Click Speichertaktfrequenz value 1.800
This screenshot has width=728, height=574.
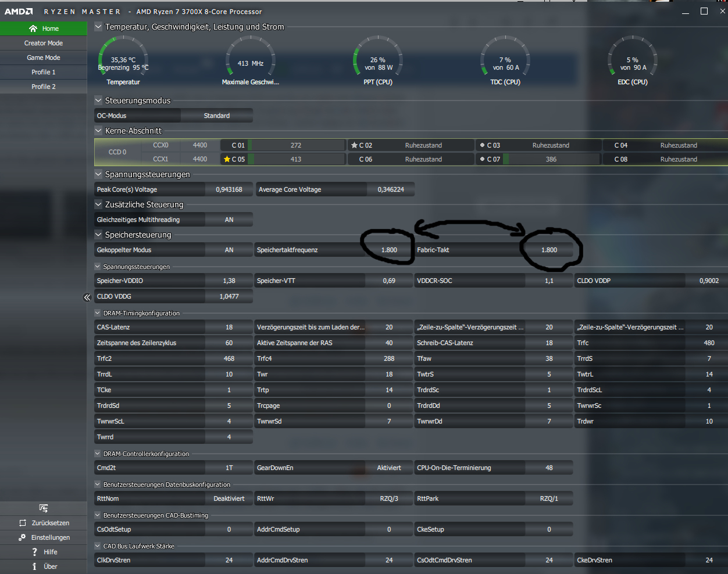click(389, 250)
